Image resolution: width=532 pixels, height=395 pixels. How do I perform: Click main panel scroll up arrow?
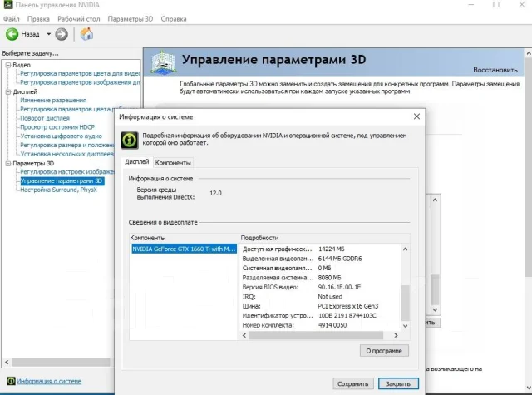coord(529,53)
